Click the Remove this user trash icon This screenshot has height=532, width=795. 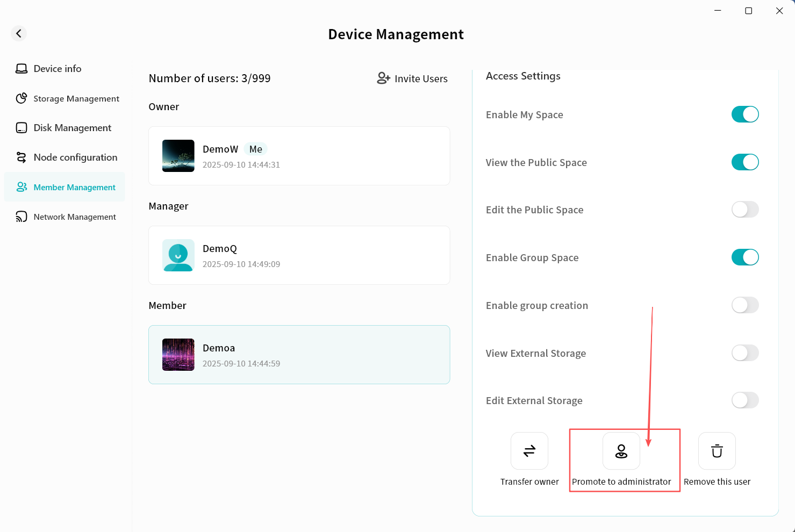[717, 451]
